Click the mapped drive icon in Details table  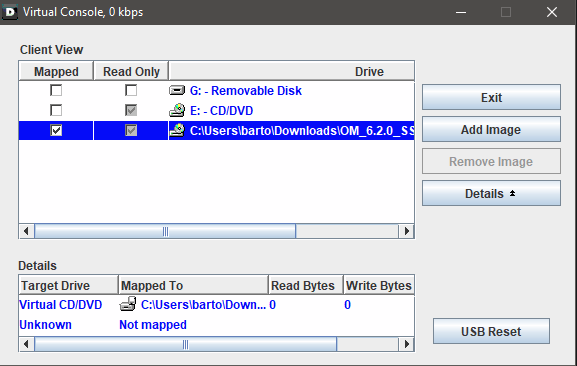coord(128,304)
